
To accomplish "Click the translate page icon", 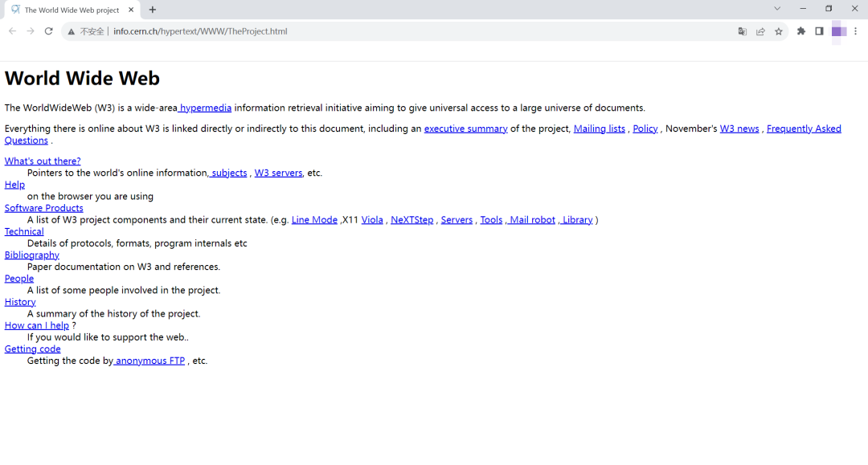I will pyautogui.click(x=742, y=31).
